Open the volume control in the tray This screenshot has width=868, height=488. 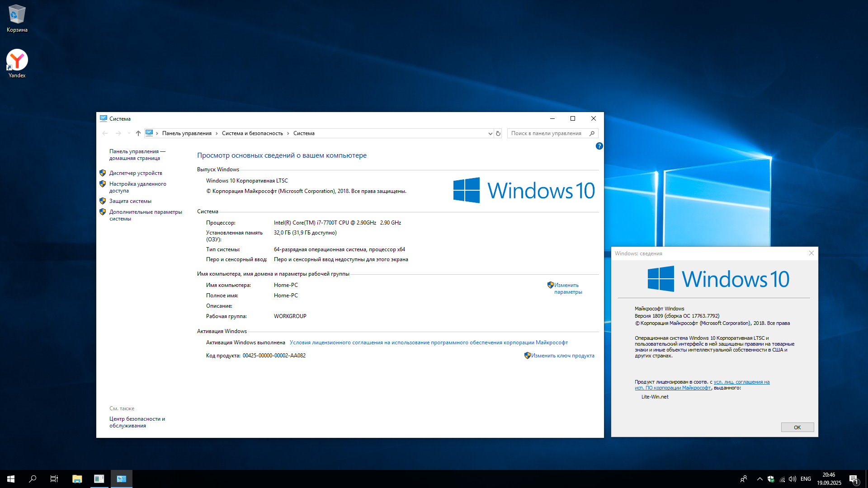click(792, 479)
